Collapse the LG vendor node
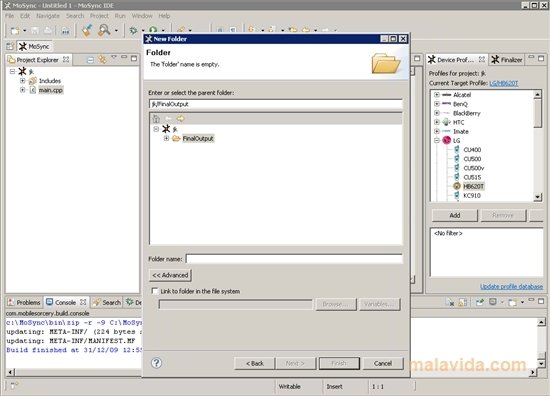 pos(437,140)
